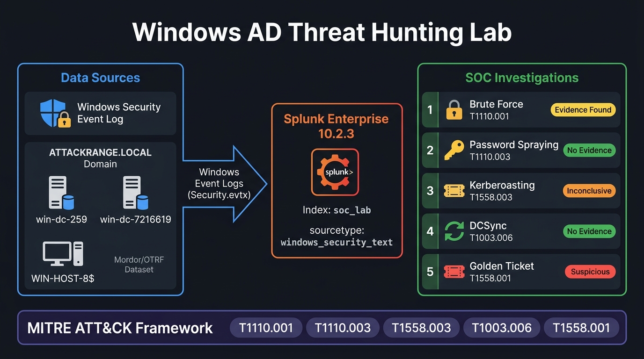The width and height of the screenshot is (644, 359).
Task: Click the red Golden Ticket icon
Action: (x=454, y=272)
